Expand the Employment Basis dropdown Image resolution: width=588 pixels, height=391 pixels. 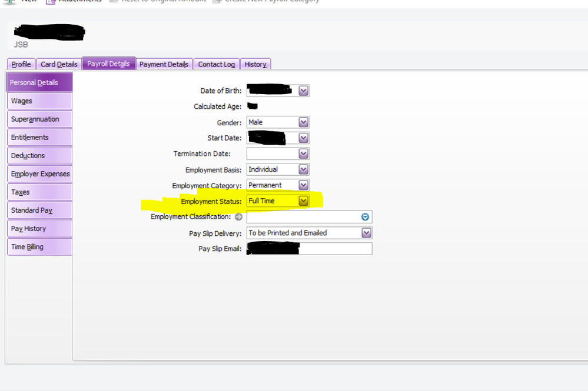(x=303, y=169)
